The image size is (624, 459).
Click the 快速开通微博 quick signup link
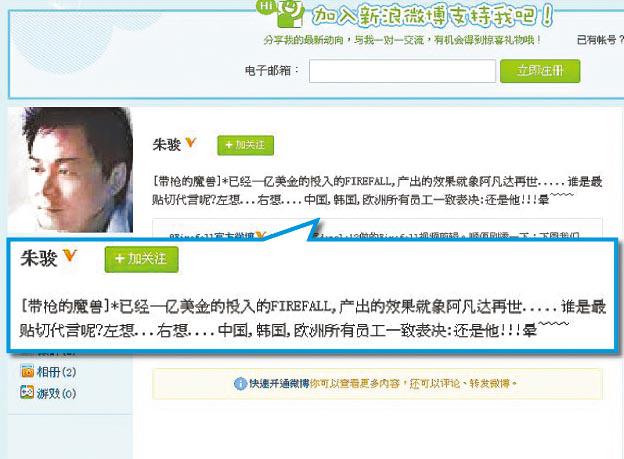(279, 384)
